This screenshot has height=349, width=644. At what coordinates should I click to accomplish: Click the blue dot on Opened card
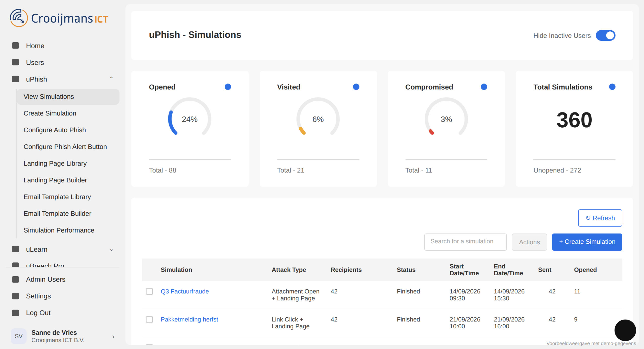pos(228,87)
